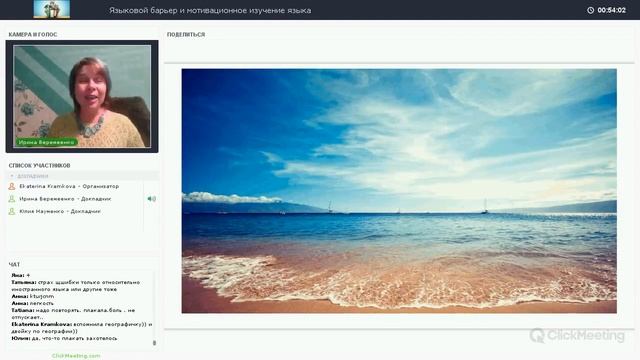Click the shared beach image
This screenshot has width=640, height=360.
(x=399, y=191)
